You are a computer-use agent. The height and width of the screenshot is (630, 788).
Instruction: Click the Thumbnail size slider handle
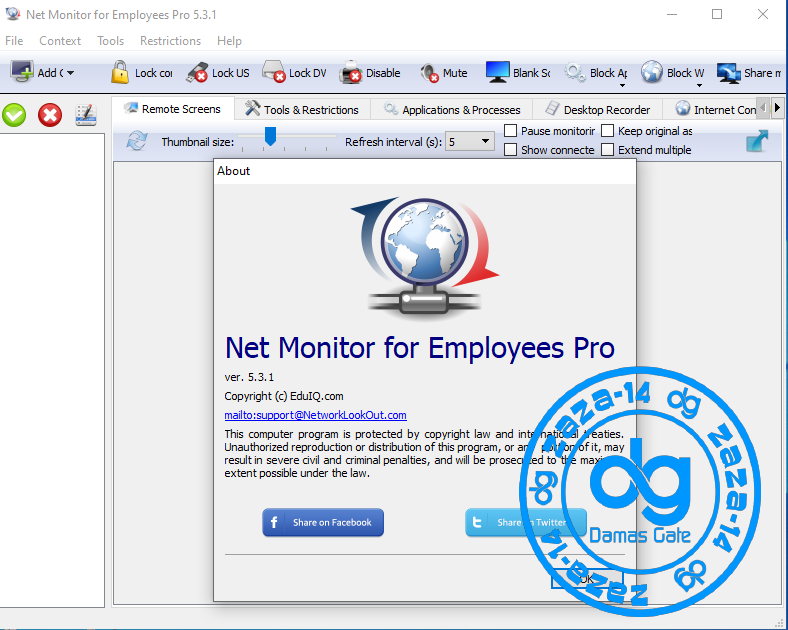coord(270,136)
